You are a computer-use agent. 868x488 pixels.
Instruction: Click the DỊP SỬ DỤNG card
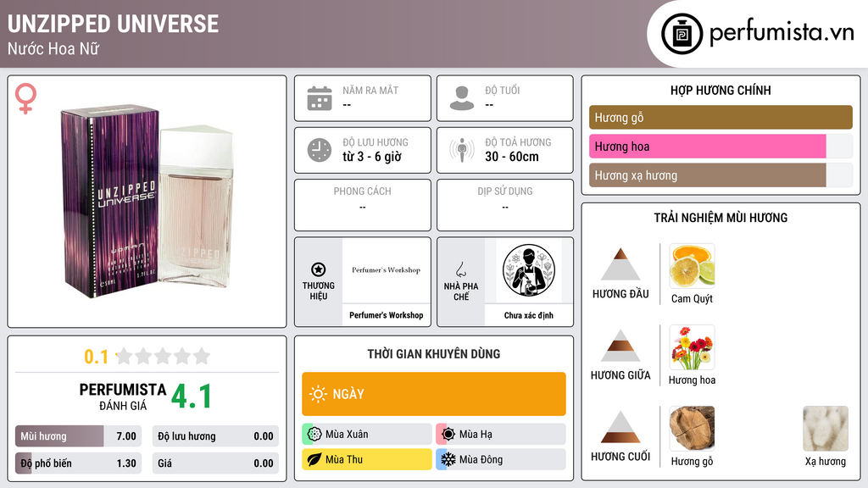[505, 205]
